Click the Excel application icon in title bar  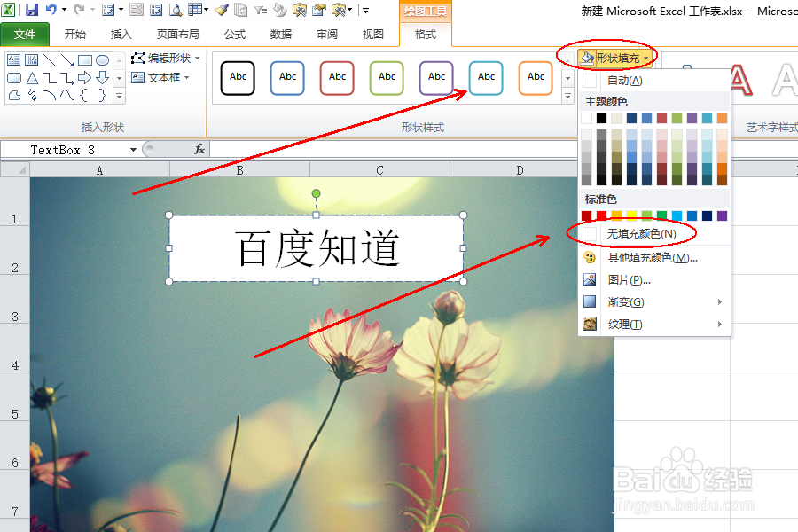(x=8, y=9)
